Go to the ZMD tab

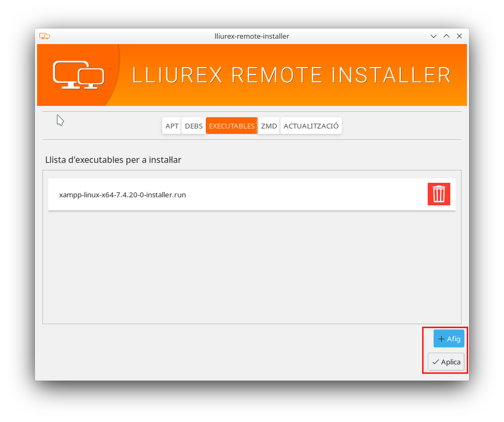[x=269, y=126]
